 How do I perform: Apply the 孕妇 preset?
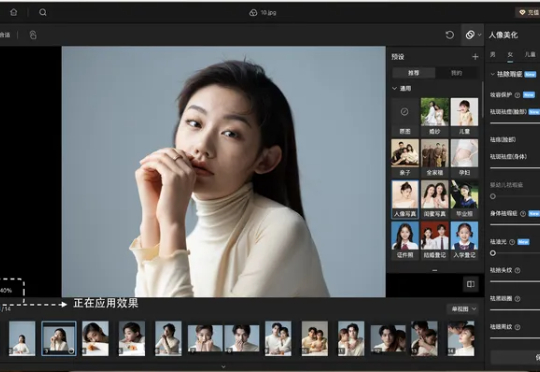tap(464, 158)
